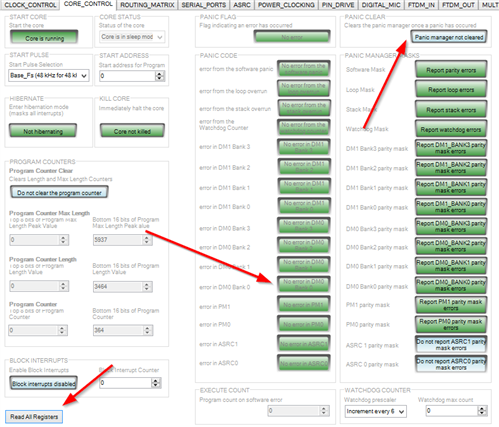Screen dimensions: 499x427
Task: Click the Read All Registers button
Action: (x=34, y=417)
